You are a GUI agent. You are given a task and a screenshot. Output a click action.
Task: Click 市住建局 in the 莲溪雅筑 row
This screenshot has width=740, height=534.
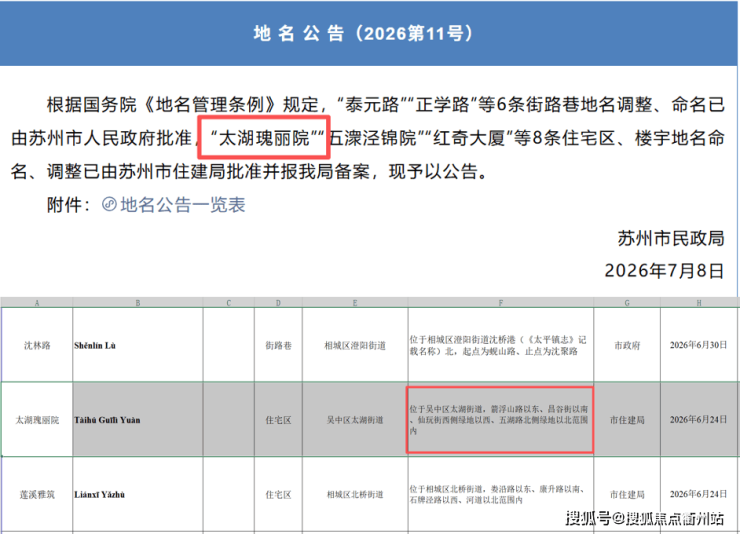[x=627, y=494]
